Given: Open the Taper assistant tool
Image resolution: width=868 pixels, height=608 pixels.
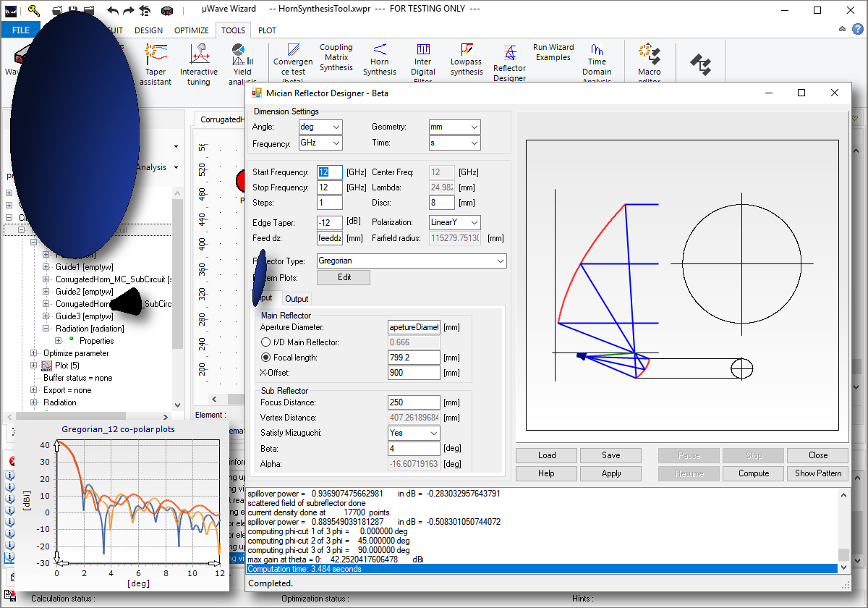Looking at the screenshot, I should click(x=156, y=64).
